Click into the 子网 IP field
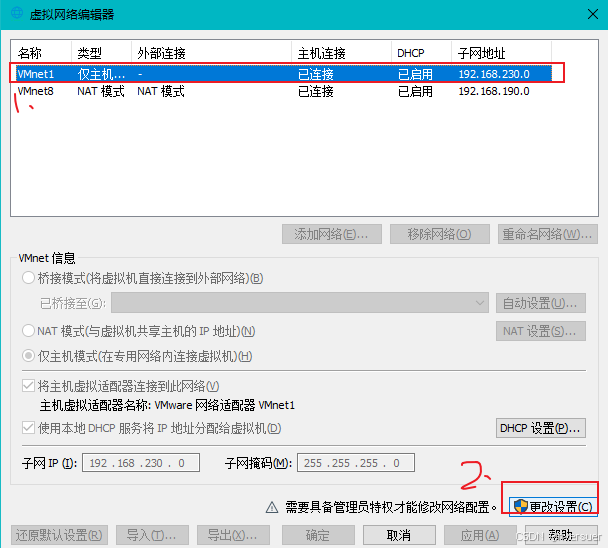Screen dimensions: 608x548 click(140, 463)
